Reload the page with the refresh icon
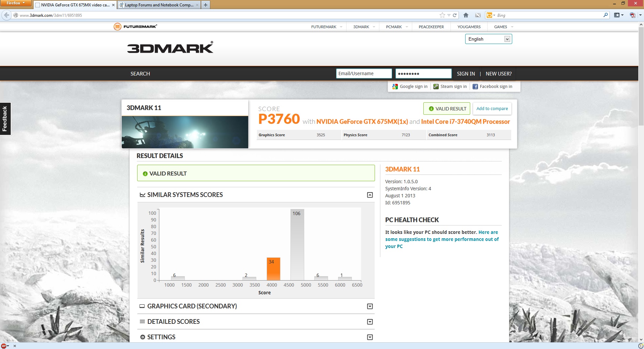The image size is (644, 349). click(455, 15)
